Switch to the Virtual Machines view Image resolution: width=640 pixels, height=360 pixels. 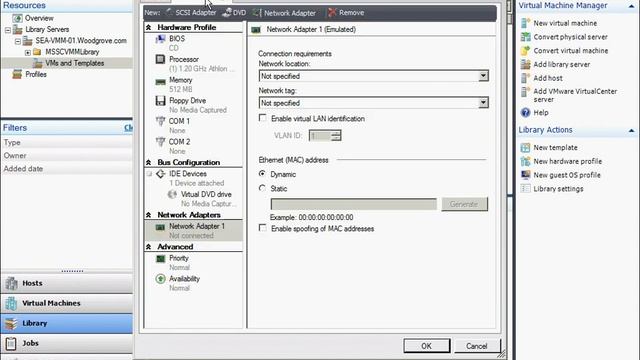point(67,303)
